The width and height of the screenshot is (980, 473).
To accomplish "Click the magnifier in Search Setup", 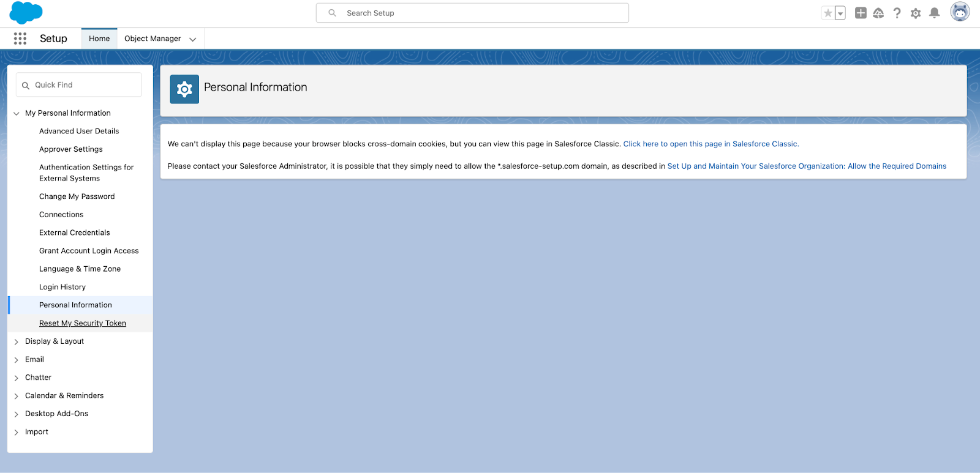I will tap(332, 13).
